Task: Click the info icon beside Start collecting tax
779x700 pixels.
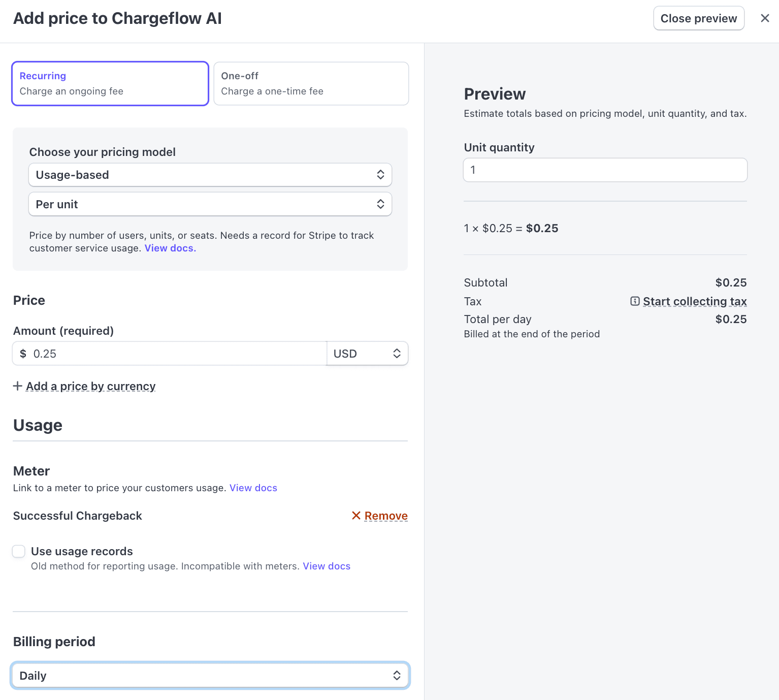Action: 635,301
